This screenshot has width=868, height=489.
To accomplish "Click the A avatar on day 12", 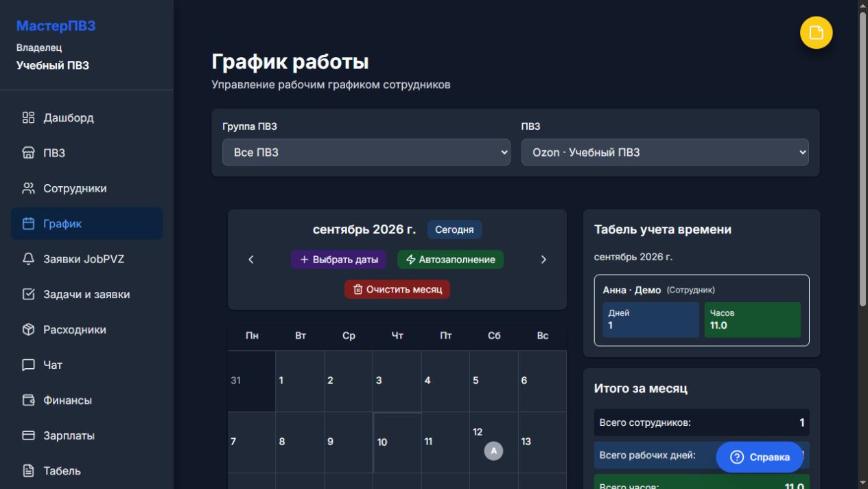I will coord(493,451).
